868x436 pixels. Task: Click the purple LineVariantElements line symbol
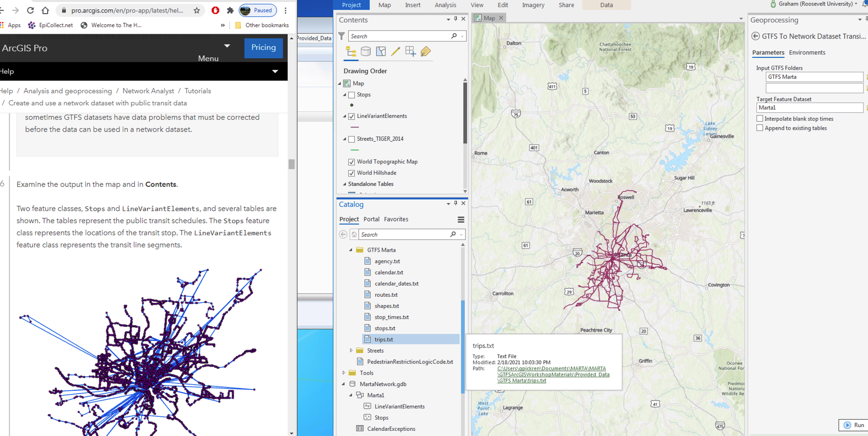355,127
